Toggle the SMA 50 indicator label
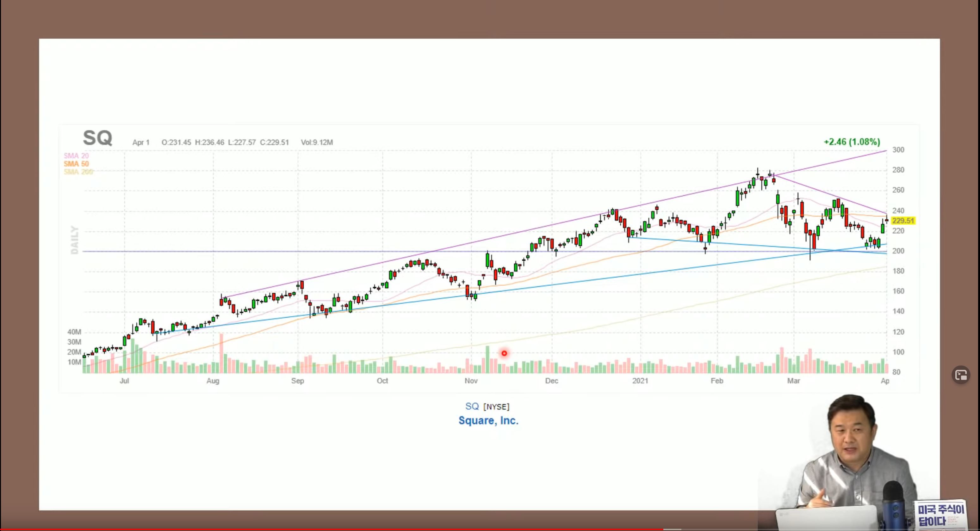The image size is (980, 531). tap(76, 164)
